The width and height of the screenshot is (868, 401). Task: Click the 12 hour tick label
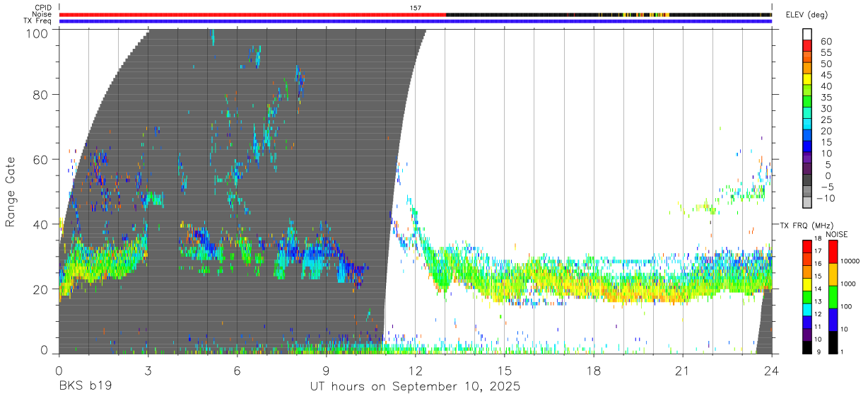[x=416, y=371]
